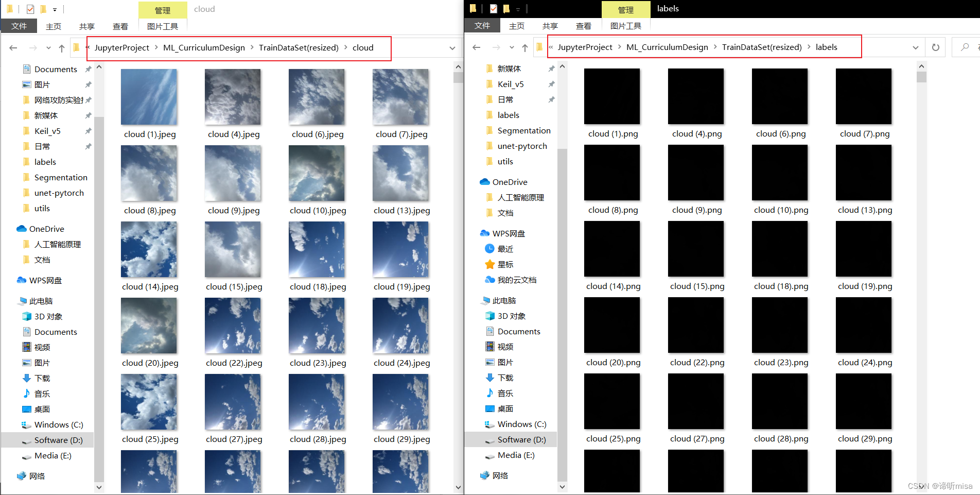Open the 查看 tab in labels window
The height and width of the screenshot is (495, 980).
coord(584,26)
